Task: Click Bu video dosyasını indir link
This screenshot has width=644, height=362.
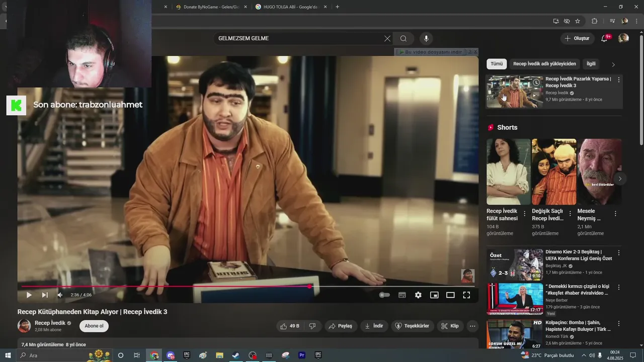Action: tap(430, 52)
